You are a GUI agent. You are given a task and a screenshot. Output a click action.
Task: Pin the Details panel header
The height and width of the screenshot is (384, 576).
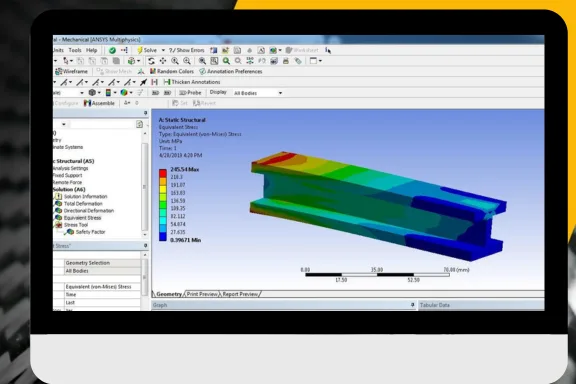click(145, 245)
